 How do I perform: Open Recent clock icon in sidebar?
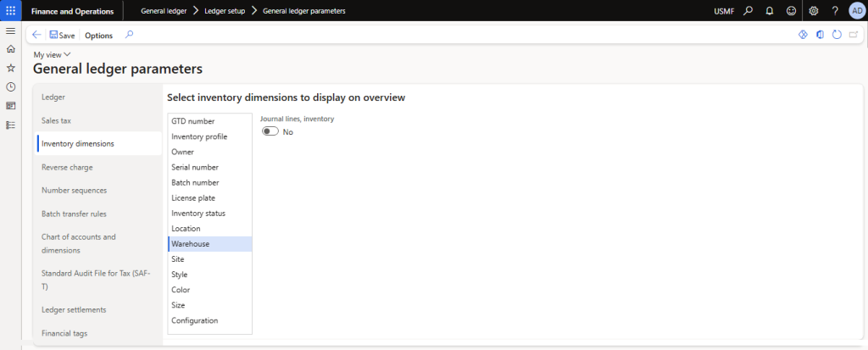10,86
